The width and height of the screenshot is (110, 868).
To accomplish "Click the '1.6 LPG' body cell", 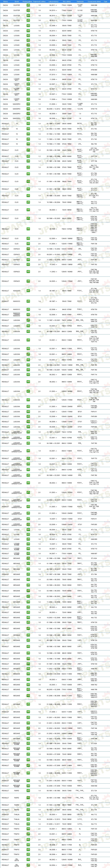I will tap(80, 109).
